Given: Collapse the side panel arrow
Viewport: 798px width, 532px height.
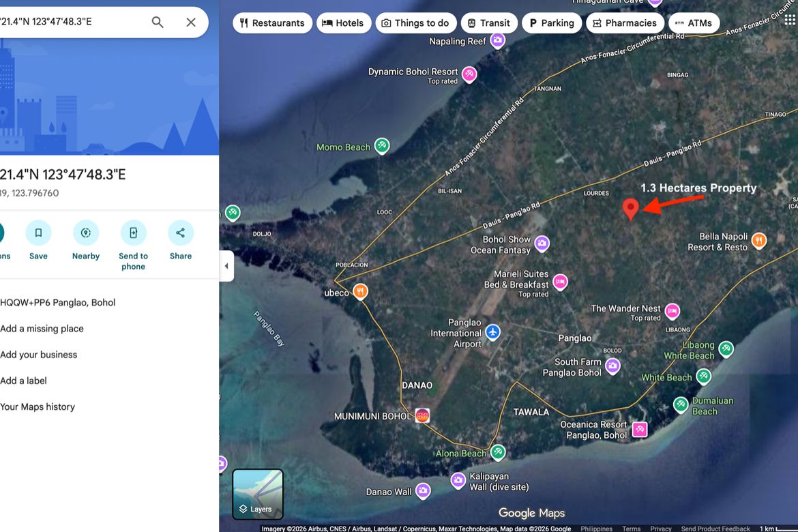Looking at the screenshot, I should [x=226, y=266].
